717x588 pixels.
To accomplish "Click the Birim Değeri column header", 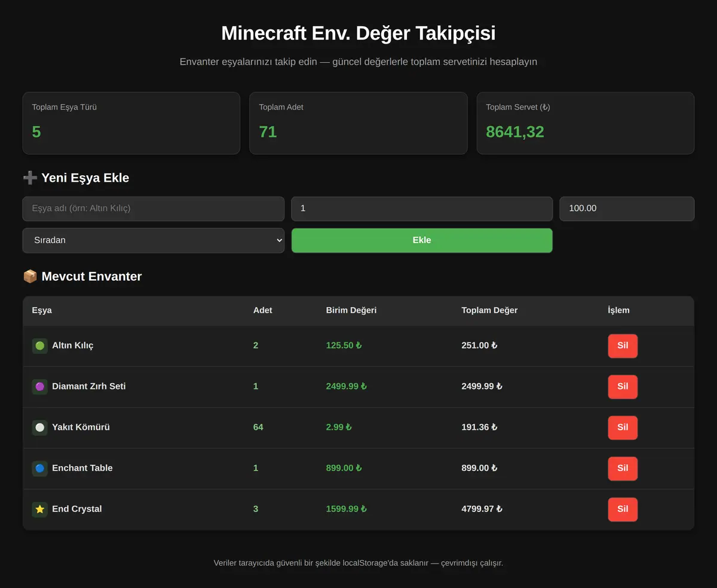I will click(351, 310).
